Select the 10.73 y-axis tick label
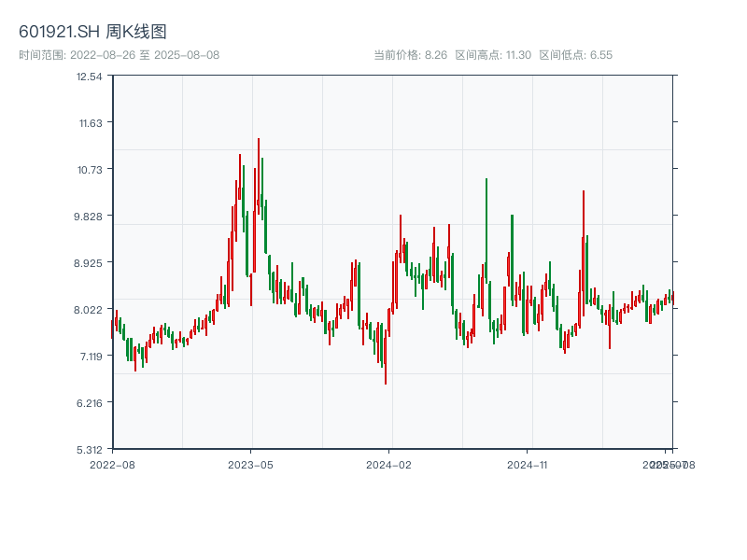The width and height of the screenshot is (747, 560). point(90,170)
